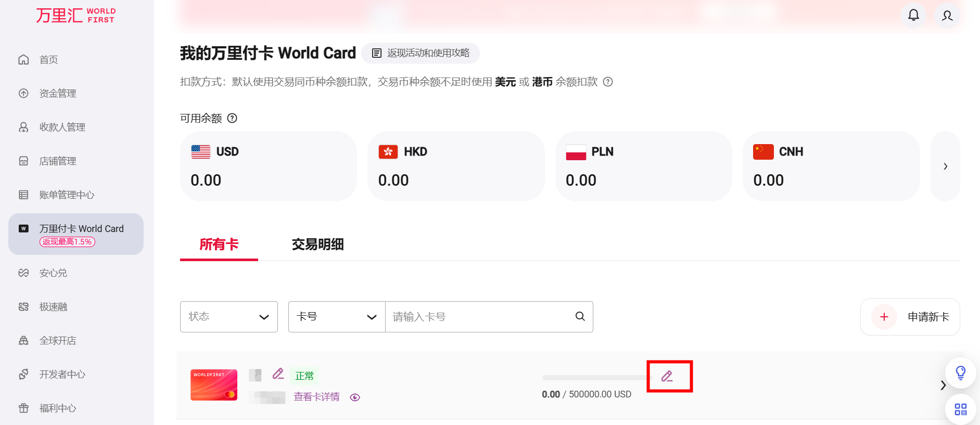Click the 返现活动和使用攻略 button
Screen dimensions: 980x425
[421, 53]
